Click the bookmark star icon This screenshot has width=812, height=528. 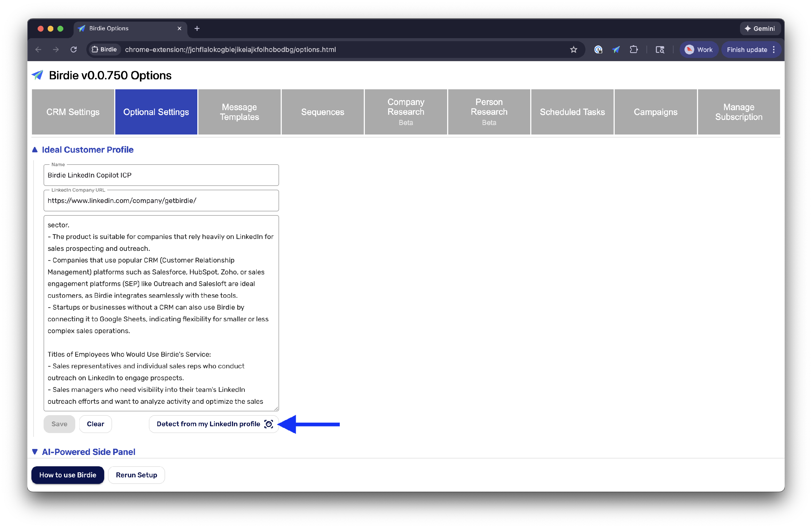[x=574, y=50]
